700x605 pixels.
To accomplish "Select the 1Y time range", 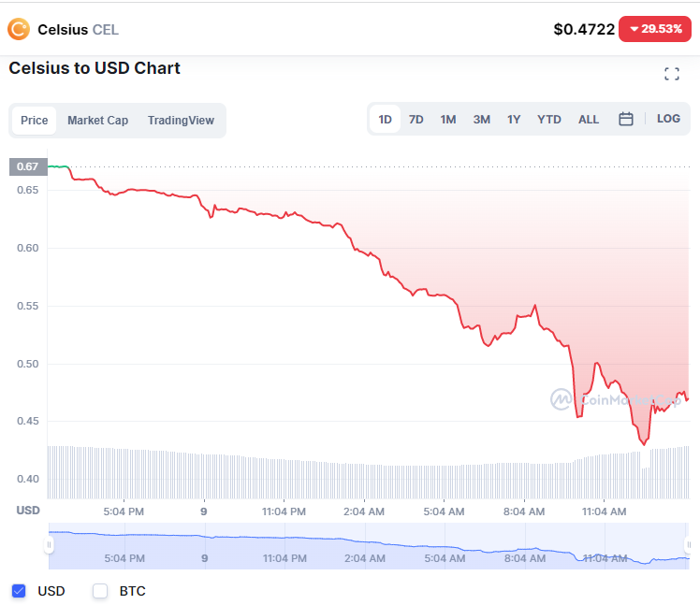I will pyautogui.click(x=514, y=120).
